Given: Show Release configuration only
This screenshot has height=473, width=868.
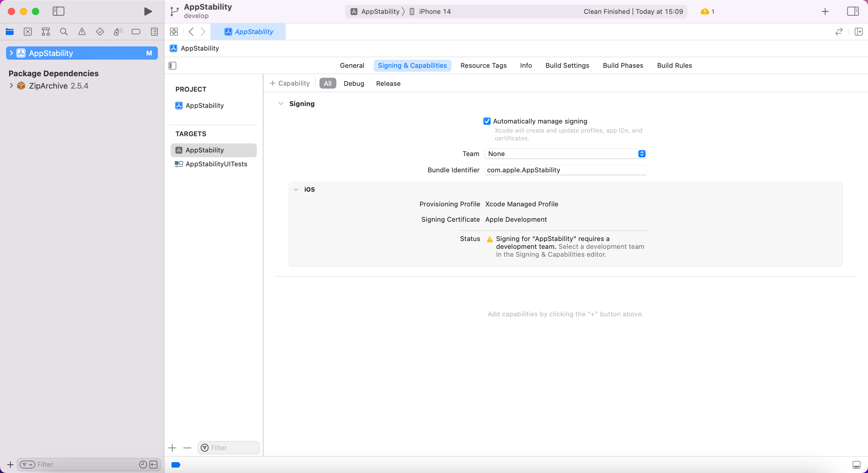Looking at the screenshot, I should tap(388, 83).
